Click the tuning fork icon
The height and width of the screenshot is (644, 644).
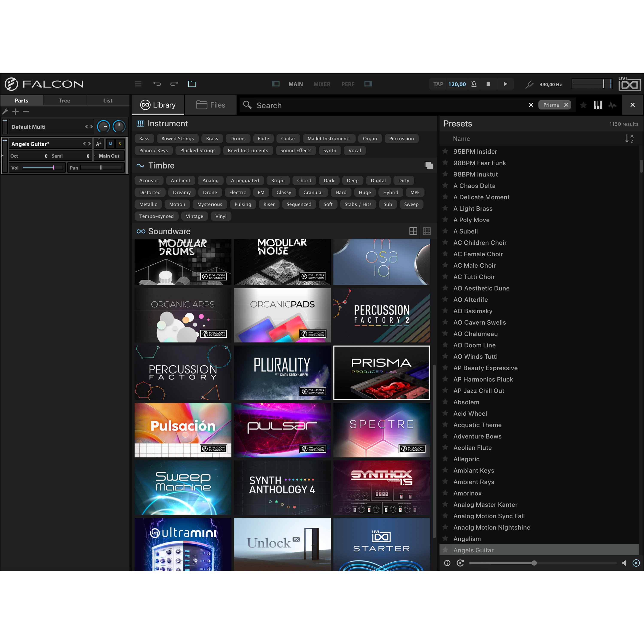point(529,84)
